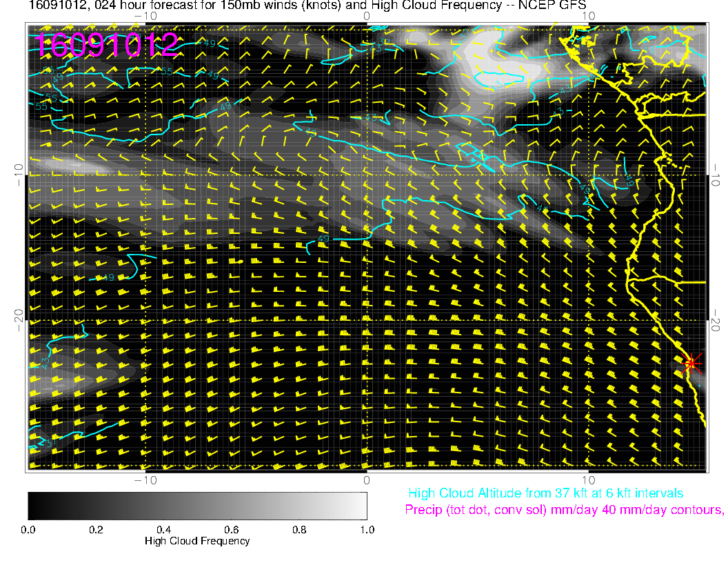Click the 49 contour label just right of magenta timestamp
728x563 pixels.
tap(210, 43)
